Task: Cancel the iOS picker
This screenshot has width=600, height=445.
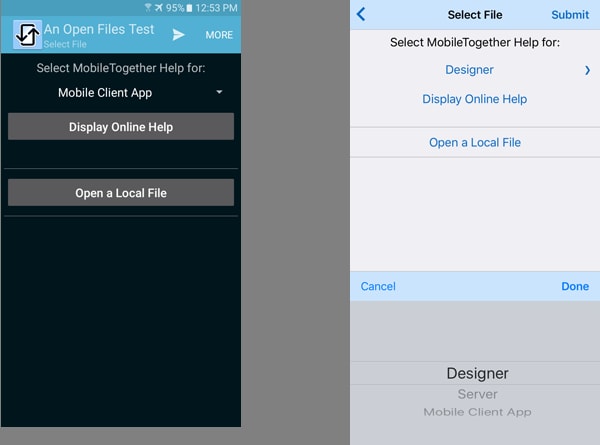Action: [x=378, y=286]
